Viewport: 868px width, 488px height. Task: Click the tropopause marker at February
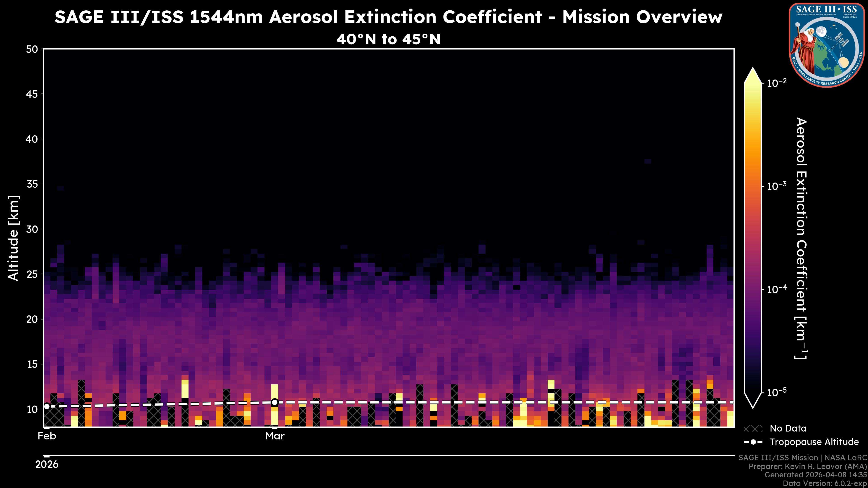(x=47, y=406)
